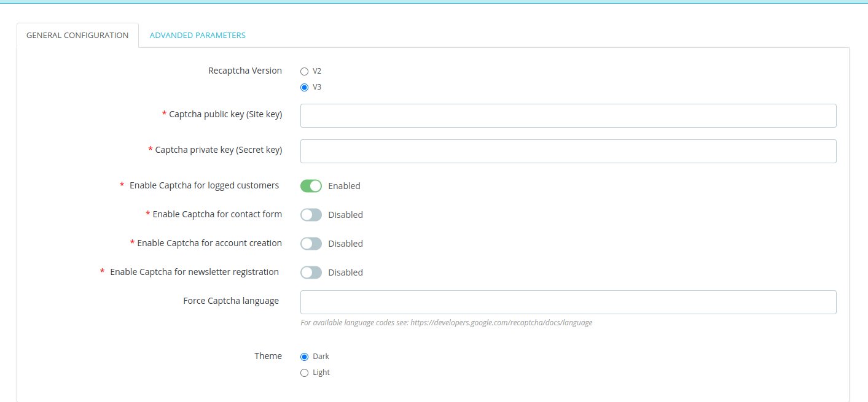Click the Captcha private key field
The image size is (868, 402).
[568, 151]
